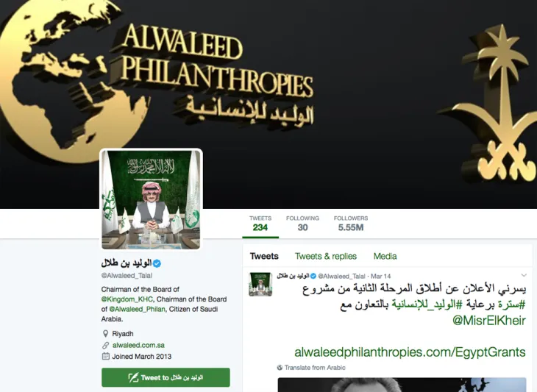Click the globe icon by Translate from Arabic
Screen dimensions: 537x392
[280, 367]
